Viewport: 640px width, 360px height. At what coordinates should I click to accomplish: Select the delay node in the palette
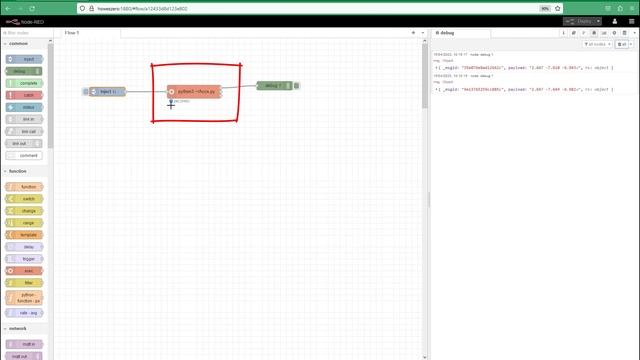24,247
